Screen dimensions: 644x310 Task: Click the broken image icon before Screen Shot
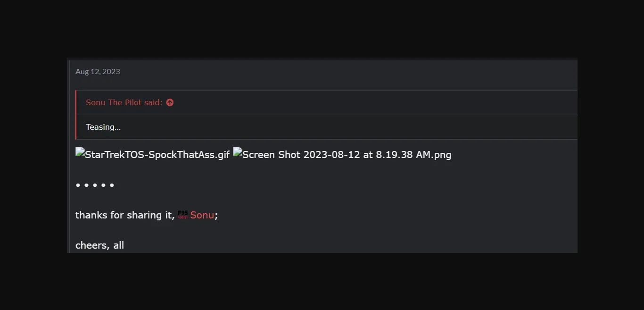237,152
